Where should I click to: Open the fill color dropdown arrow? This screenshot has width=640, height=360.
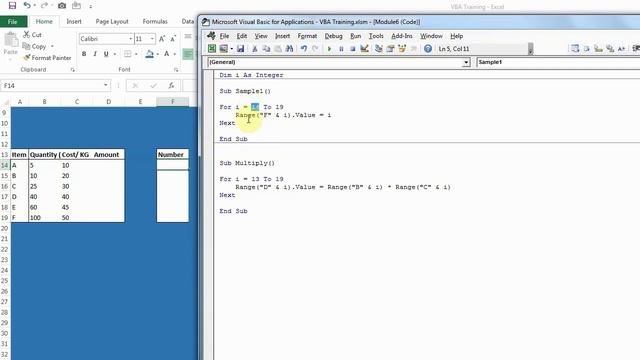[x=158, y=53]
